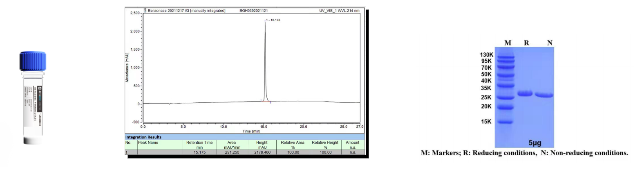This screenshot has height=170, width=644.
Task: Click the Height mAU column header
Action: point(262,145)
